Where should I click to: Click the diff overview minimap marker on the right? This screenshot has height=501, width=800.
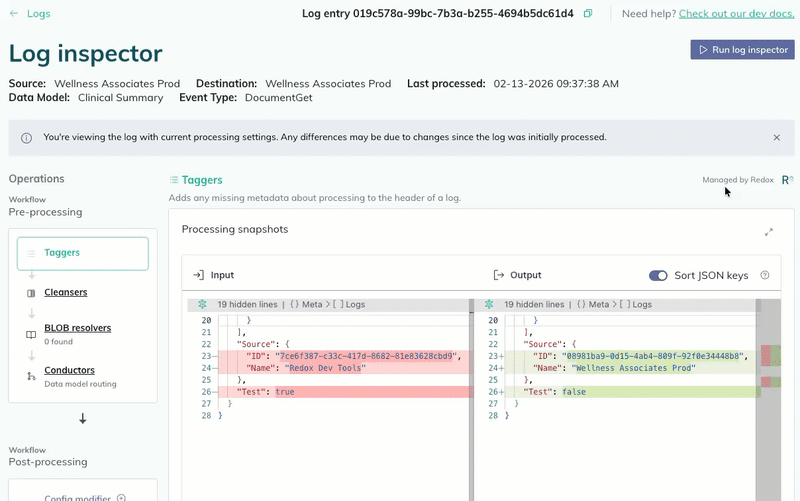coord(770,356)
